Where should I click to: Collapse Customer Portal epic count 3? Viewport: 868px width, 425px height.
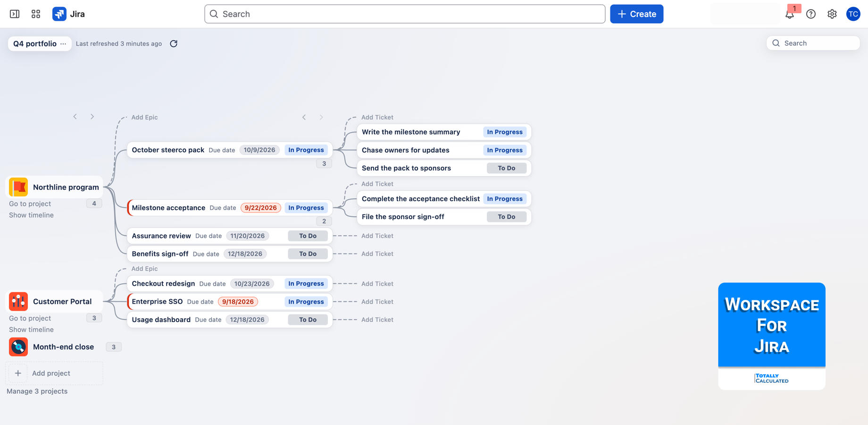click(94, 318)
